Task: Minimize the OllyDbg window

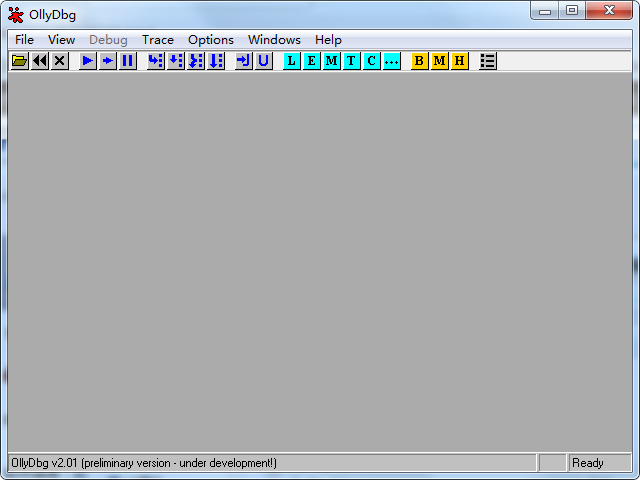Action: tap(544, 11)
